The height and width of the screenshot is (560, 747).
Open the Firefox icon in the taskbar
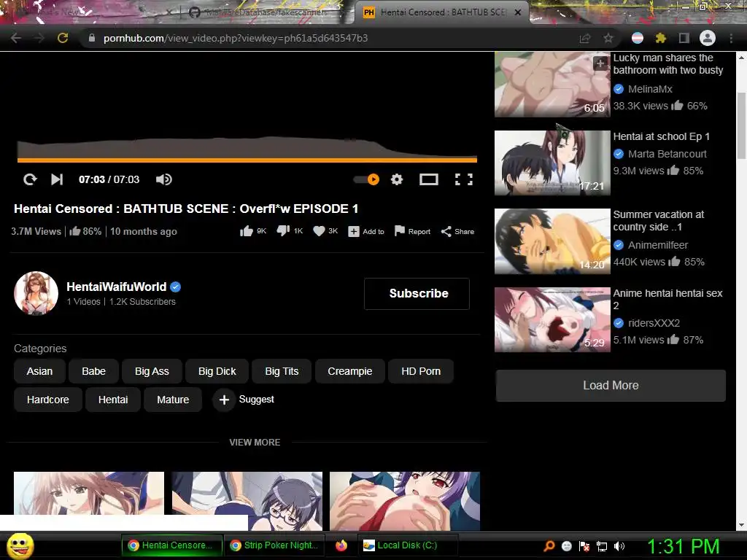click(341, 545)
